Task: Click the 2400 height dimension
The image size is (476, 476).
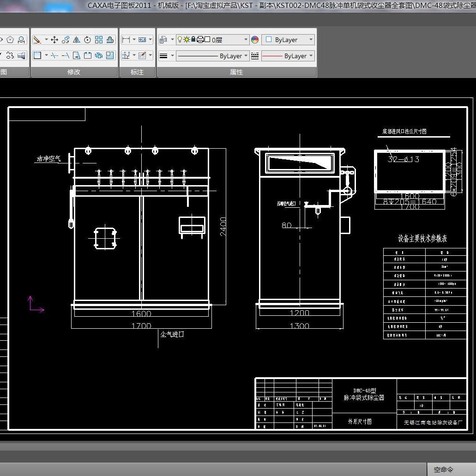Action: click(223, 227)
